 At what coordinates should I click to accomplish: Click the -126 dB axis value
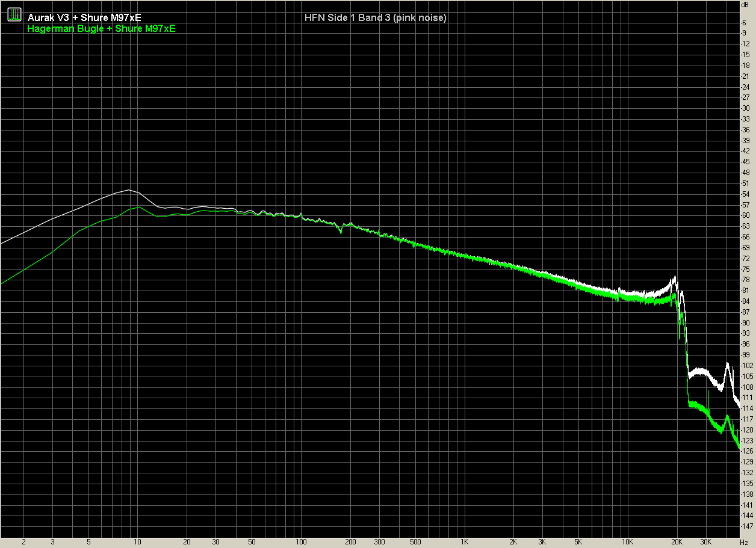pos(746,451)
